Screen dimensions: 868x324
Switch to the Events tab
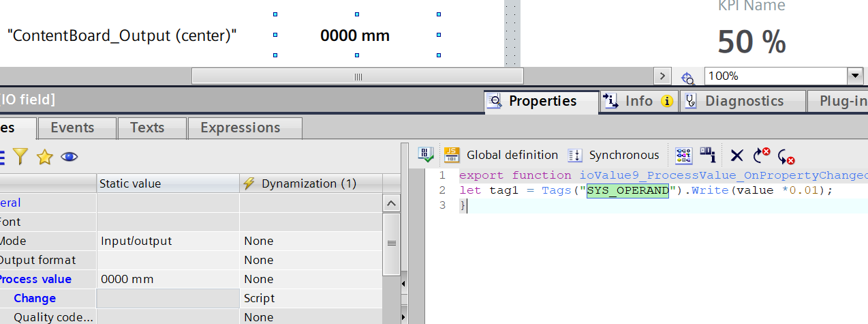(72, 128)
